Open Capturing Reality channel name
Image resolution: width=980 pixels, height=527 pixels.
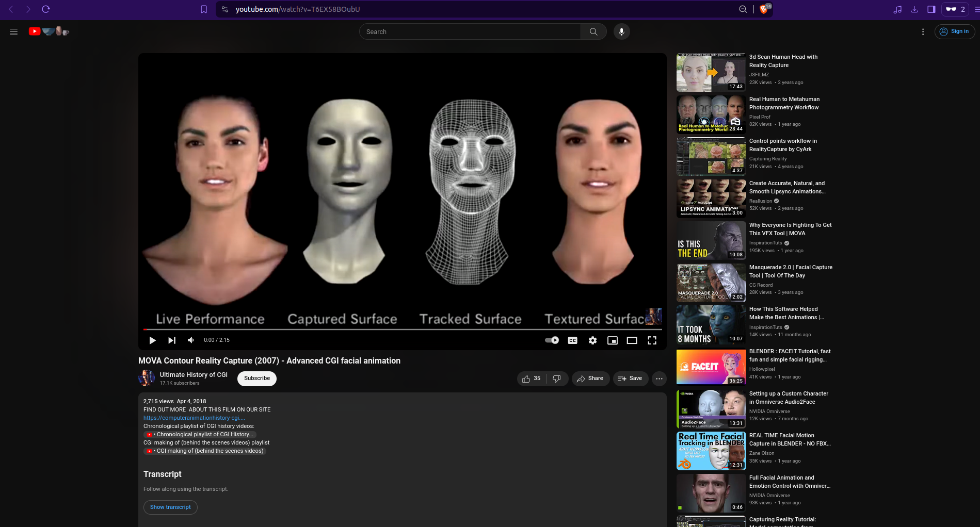[768, 159]
